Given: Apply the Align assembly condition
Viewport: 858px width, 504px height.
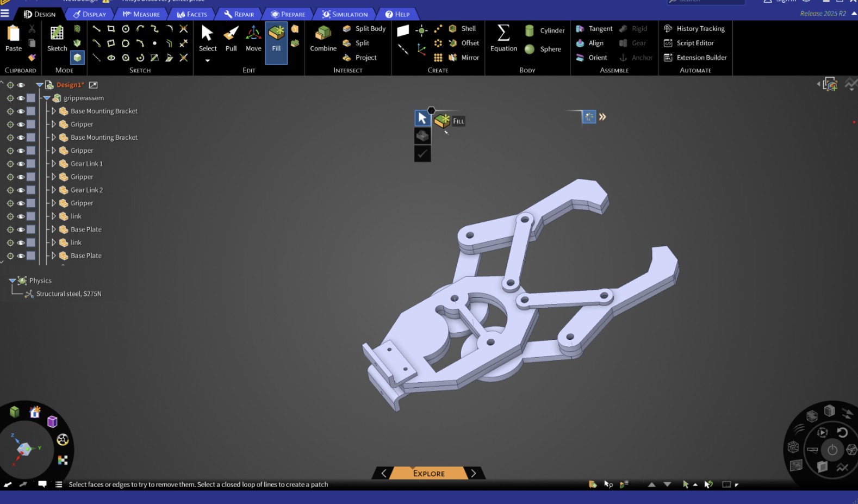Looking at the screenshot, I should (x=590, y=43).
